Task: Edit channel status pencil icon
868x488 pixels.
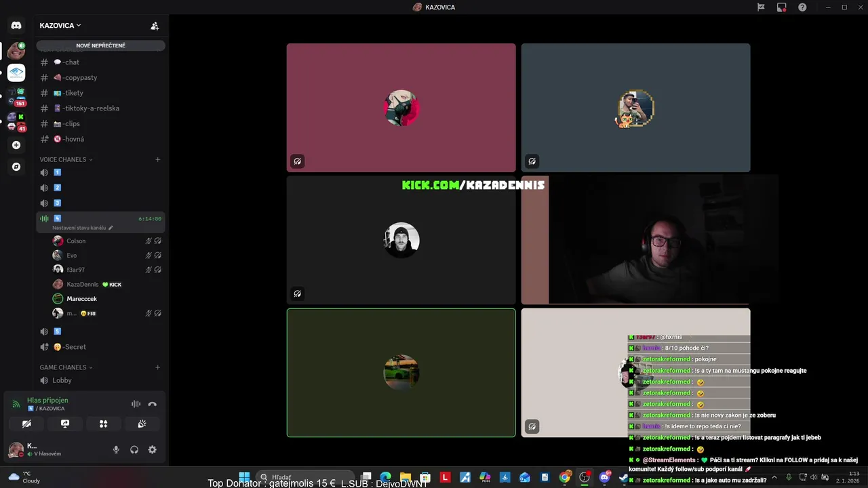Action: tap(111, 228)
